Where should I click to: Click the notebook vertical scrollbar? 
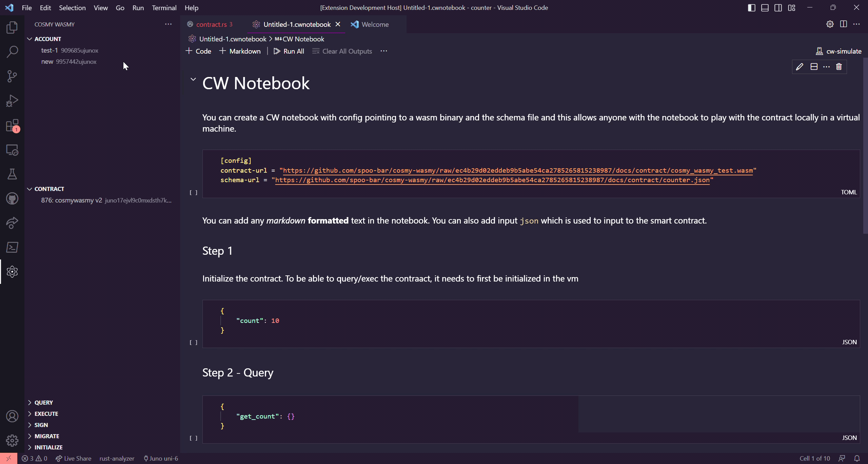click(865, 146)
